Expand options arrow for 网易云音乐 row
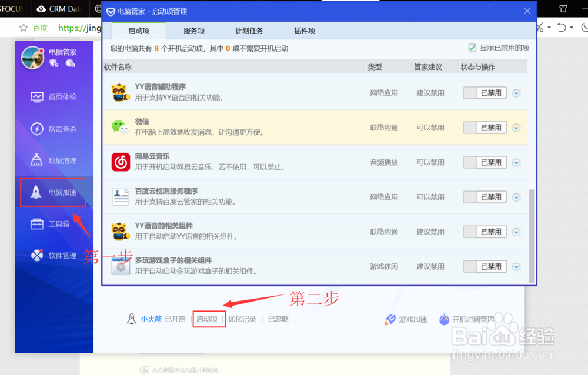Viewport: 588px width, 375px height. pos(516,162)
